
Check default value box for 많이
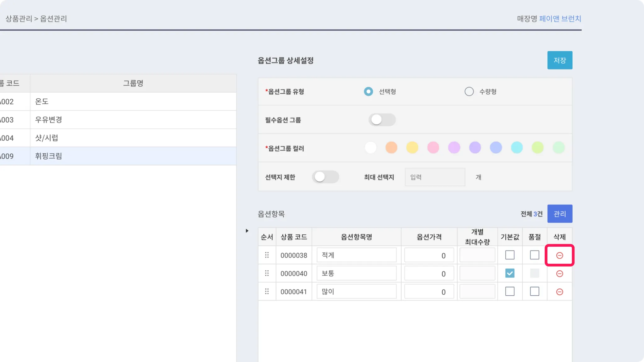click(x=510, y=291)
